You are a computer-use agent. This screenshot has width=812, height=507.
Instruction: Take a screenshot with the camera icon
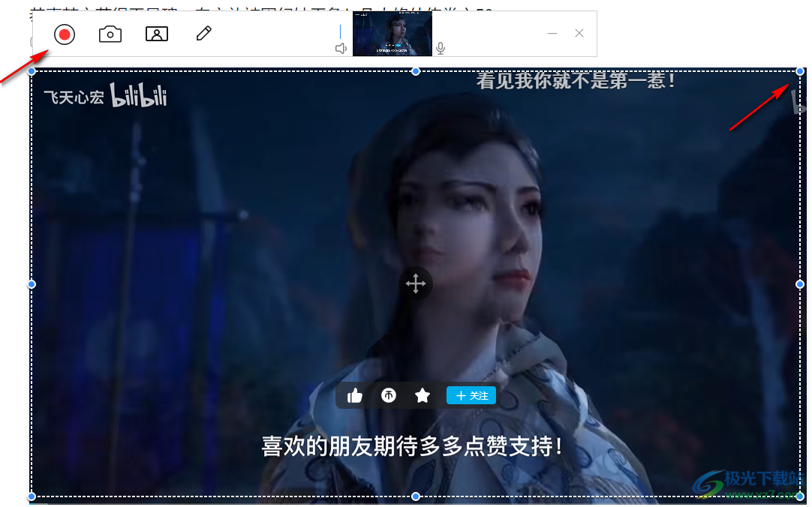pyautogui.click(x=110, y=34)
